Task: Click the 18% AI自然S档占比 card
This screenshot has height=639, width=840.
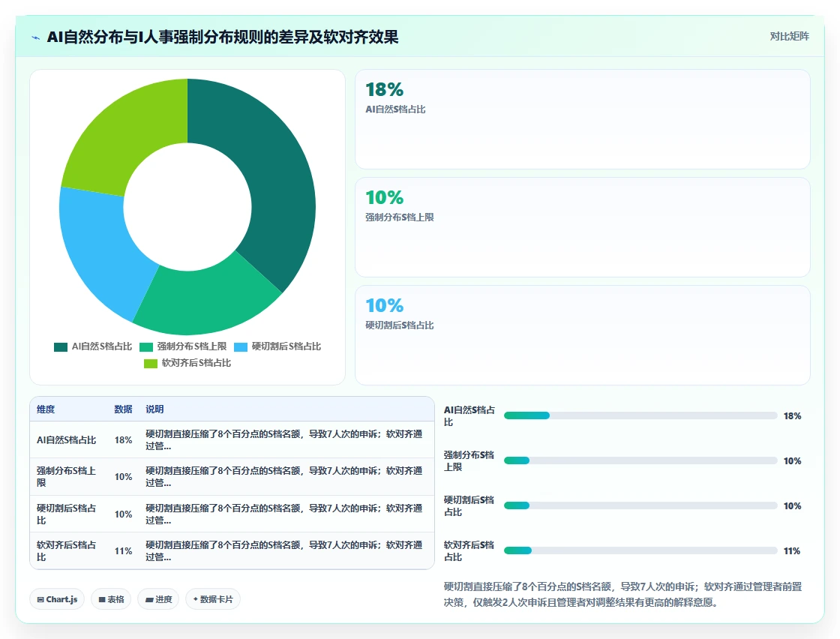Action: (582, 119)
